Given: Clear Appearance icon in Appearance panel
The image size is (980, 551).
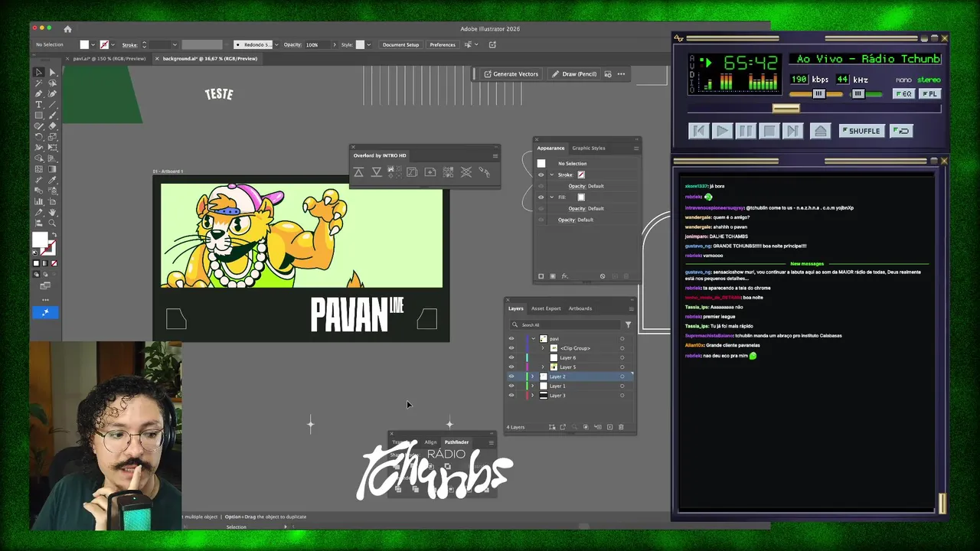Looking at the screenshot, I should 603,276.
